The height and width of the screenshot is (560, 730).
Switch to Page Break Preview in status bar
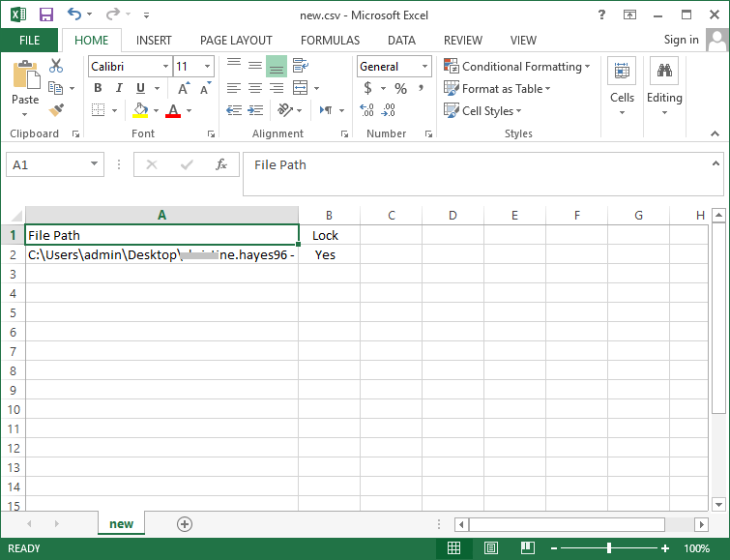tap(528, 548)
